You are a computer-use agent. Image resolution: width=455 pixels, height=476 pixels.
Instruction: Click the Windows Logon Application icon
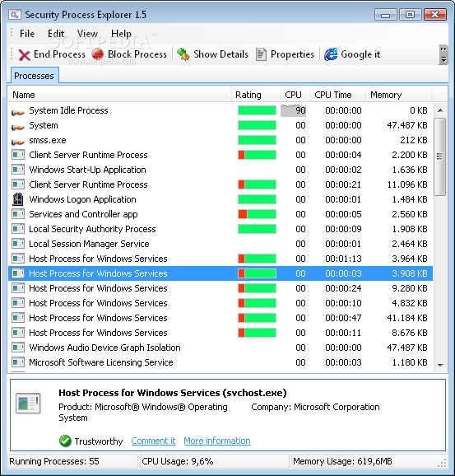coord(18,199)
